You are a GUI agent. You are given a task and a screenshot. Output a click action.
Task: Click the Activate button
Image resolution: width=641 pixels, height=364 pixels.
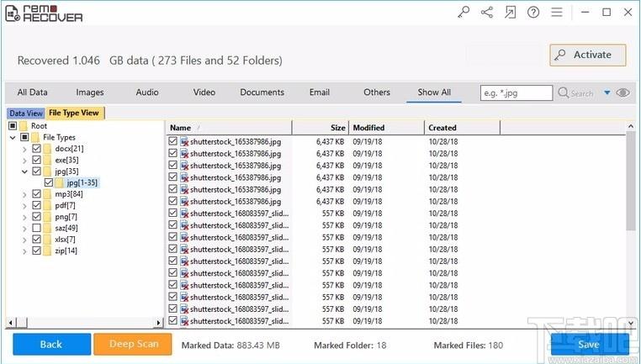pyautogui.click(x=588, y=55)
